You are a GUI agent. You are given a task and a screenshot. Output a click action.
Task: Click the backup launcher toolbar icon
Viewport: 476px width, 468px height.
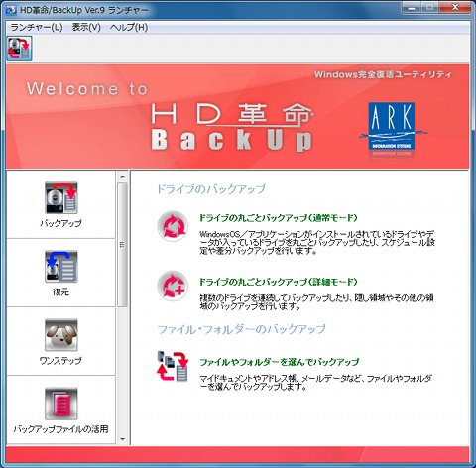pyautogui.click(x=19, y=49)
